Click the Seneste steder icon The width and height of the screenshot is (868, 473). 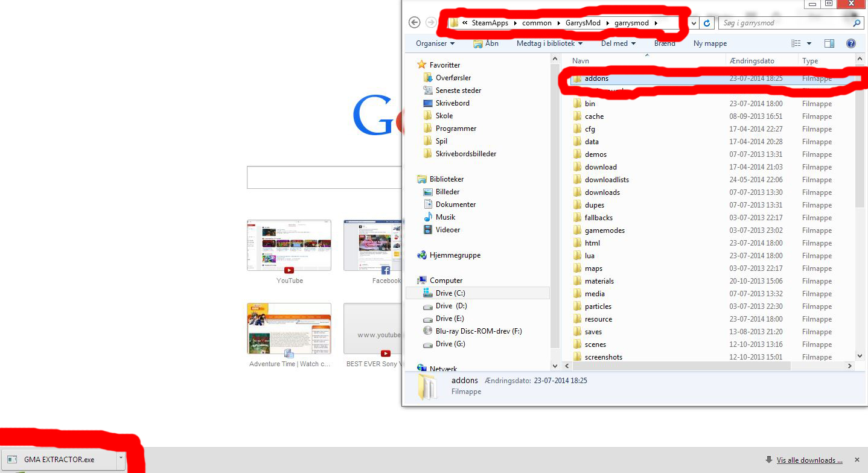point(428,90)
